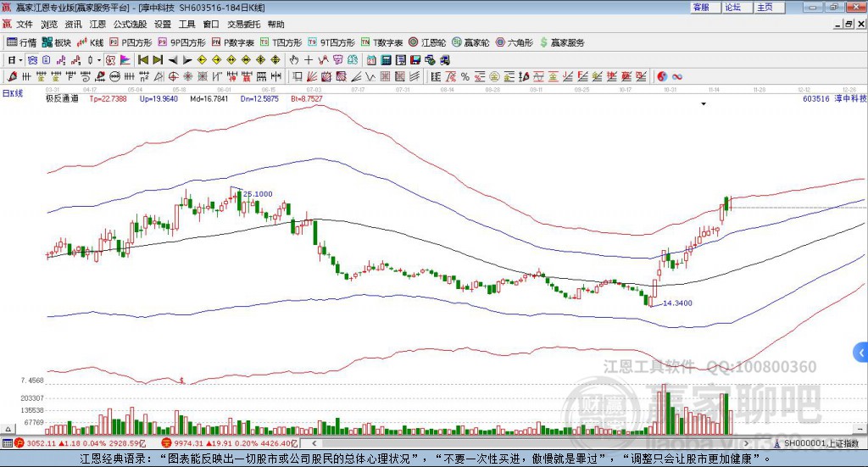Open the 浏览 menu

48,25
